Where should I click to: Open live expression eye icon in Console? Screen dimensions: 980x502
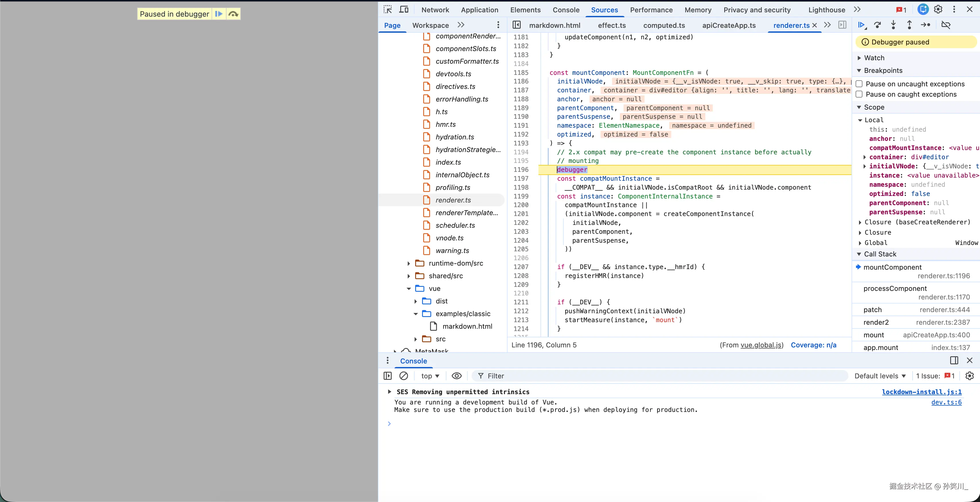pyautogui.click(x=456, y=376)
